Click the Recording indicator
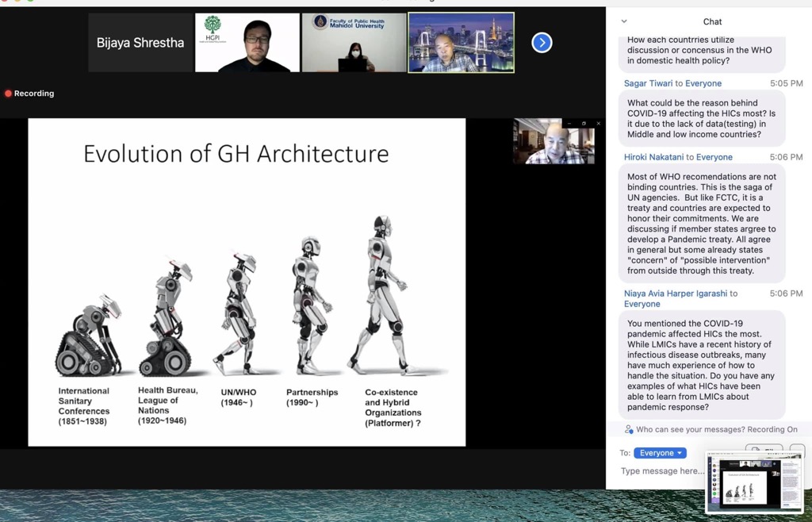The image size is (812, 522). tap(29, 94)
